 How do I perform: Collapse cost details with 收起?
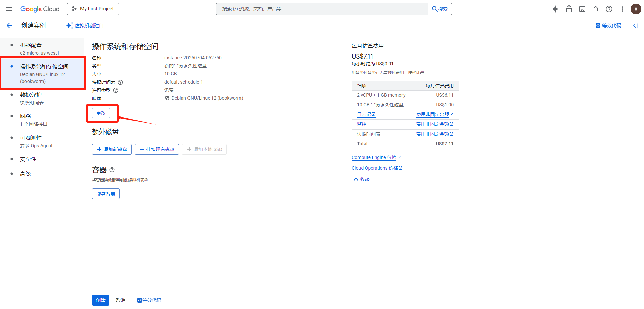[362, 179]
